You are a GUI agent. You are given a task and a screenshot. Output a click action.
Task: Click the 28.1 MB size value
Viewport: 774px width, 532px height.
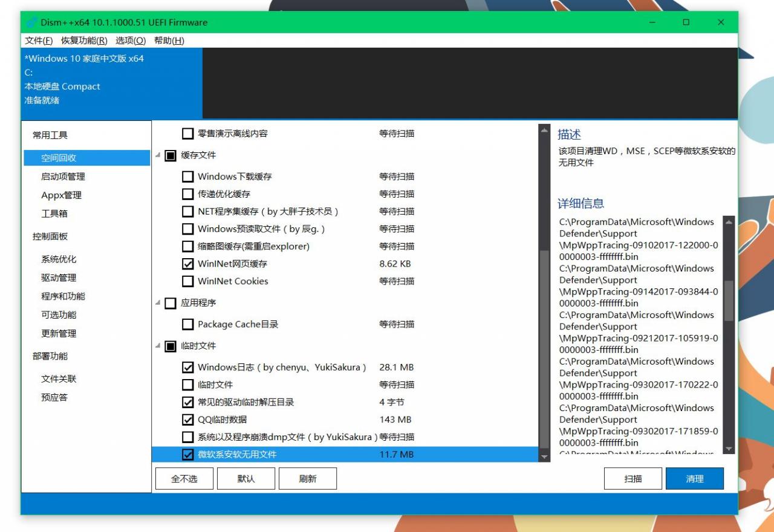397,367
